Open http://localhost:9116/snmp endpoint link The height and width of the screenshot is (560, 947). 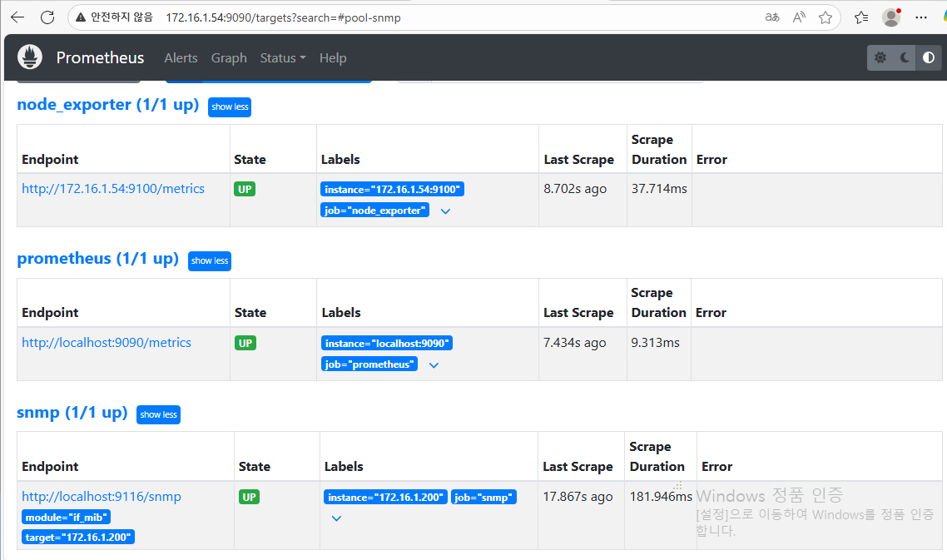(x=102, y=497)
